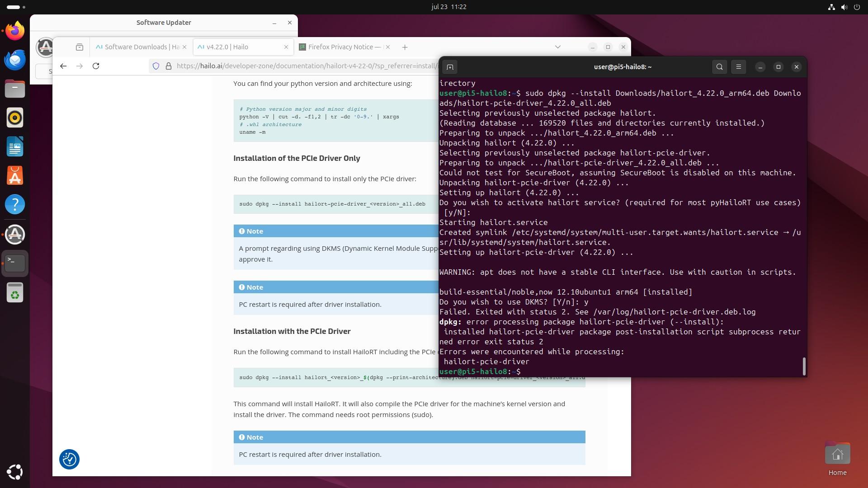868x488 pixels.
Task: Click the hailo.ai URL address field
Action: pyautogui.click(x=303, y=66)
